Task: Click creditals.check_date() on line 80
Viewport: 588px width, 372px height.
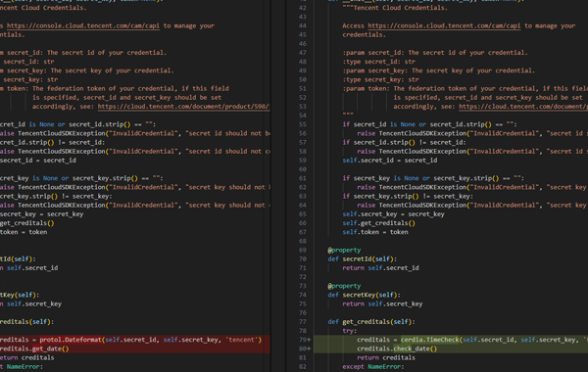Action: (397, 349)
